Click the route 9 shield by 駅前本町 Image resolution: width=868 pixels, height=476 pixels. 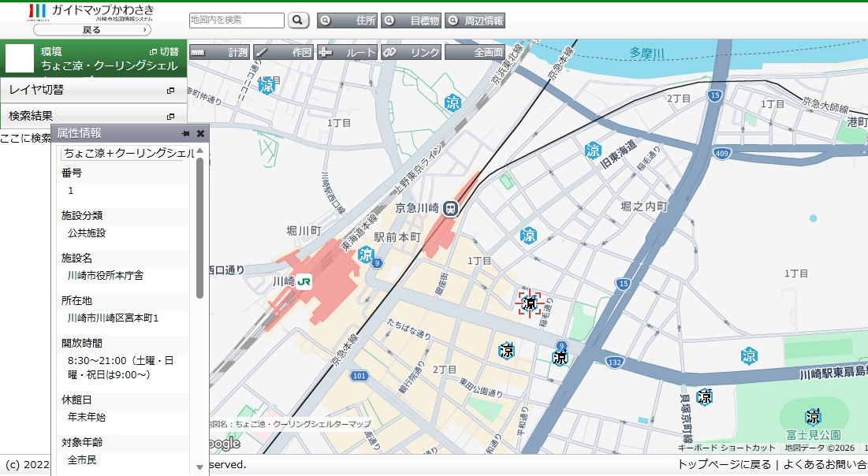(x=377, y=263)
